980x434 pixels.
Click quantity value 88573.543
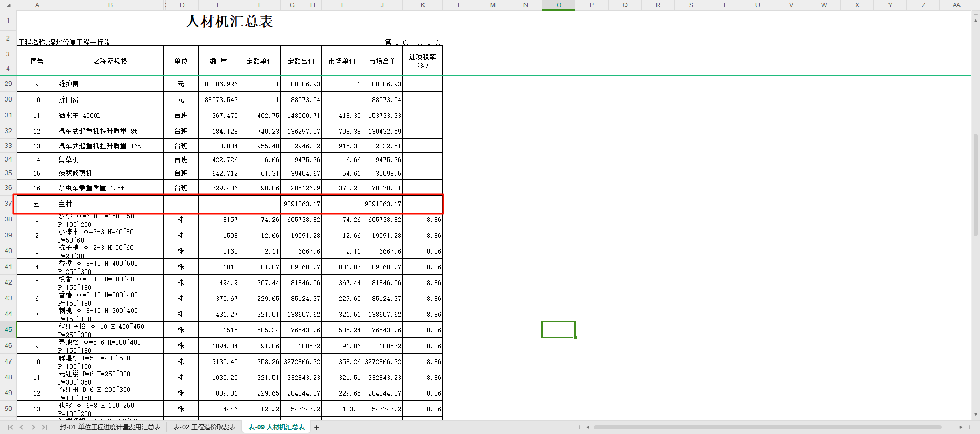(x=219, y=99)
